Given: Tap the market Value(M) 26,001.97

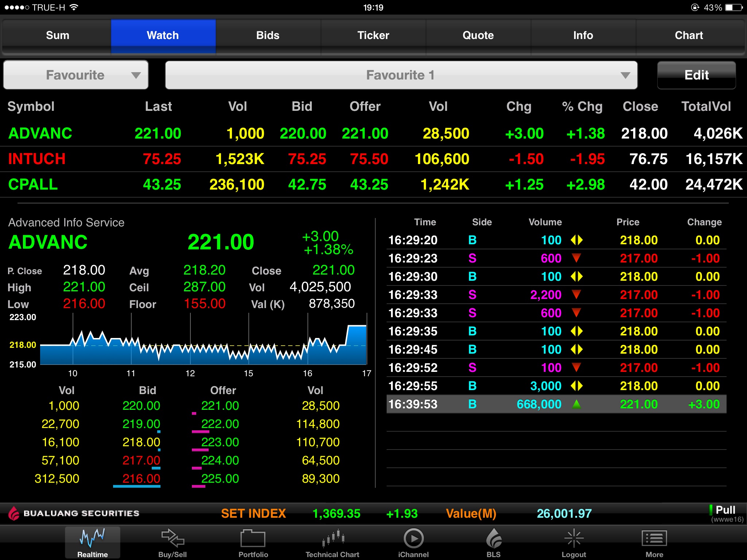Looking at the screenshot, I should 564,513.
